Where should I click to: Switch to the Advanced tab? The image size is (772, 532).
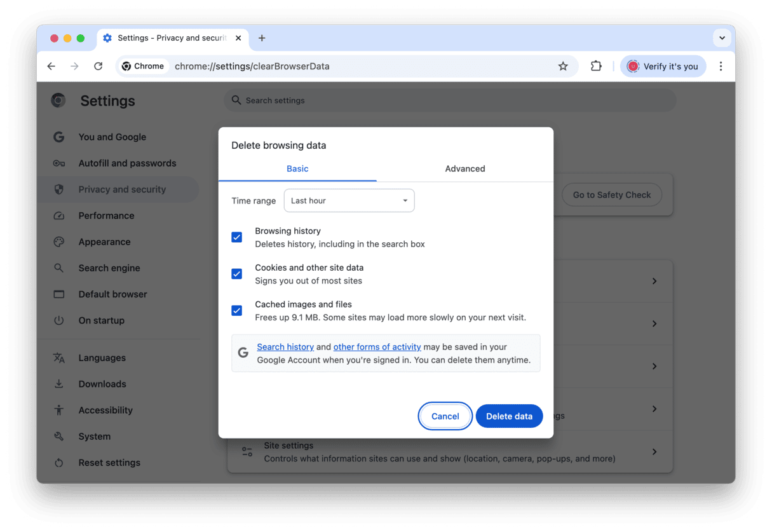pos(465,168)
